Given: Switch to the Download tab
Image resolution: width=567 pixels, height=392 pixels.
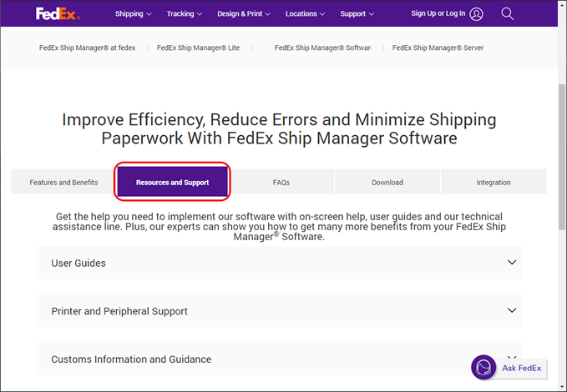Looking at the screenshot, I should 387,182.
